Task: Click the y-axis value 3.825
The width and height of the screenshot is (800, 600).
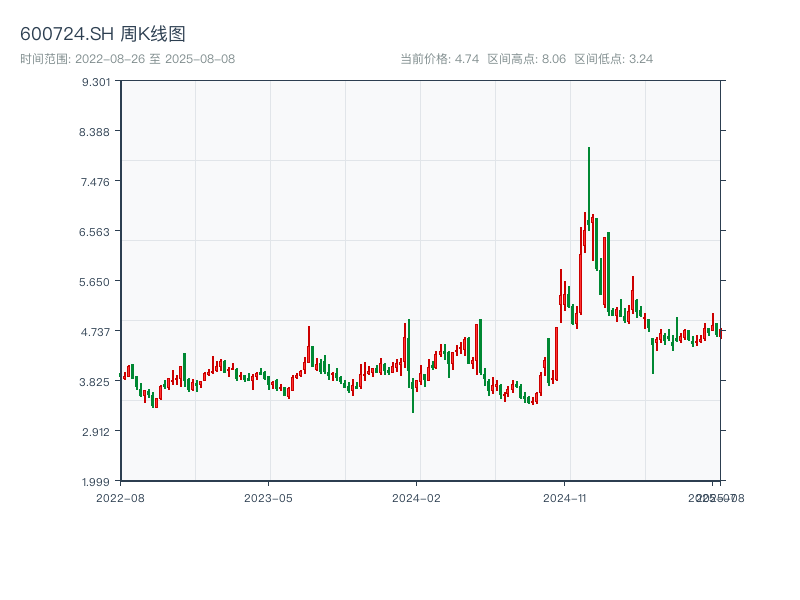Action: 95,382
